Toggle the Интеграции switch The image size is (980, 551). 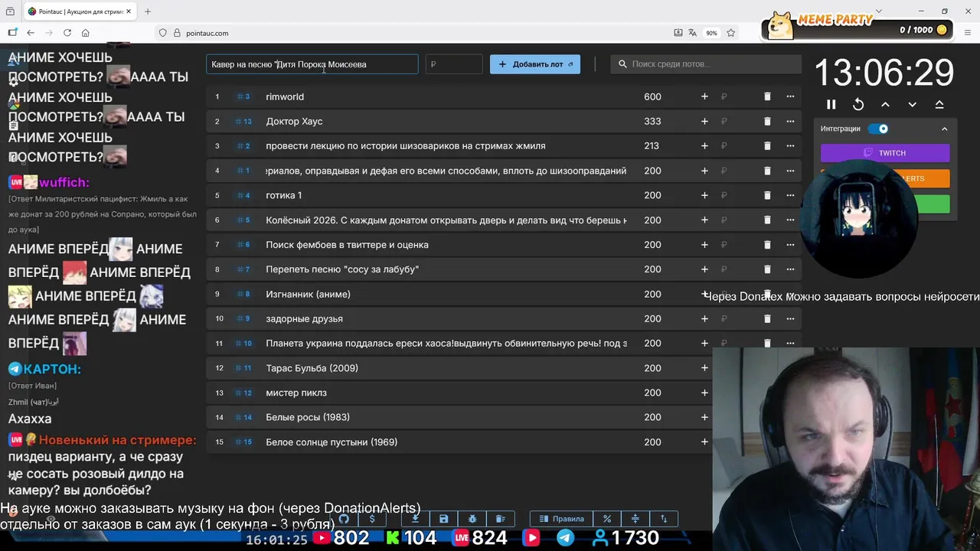click(878, 129)
